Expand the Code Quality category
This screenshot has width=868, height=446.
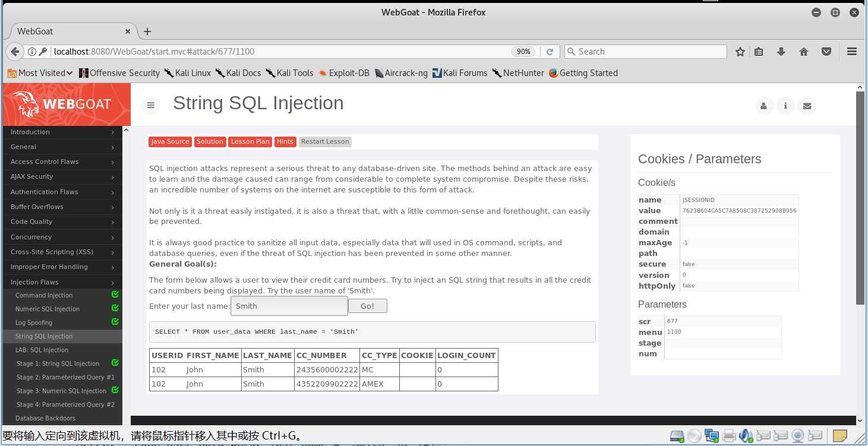point(62,222)
